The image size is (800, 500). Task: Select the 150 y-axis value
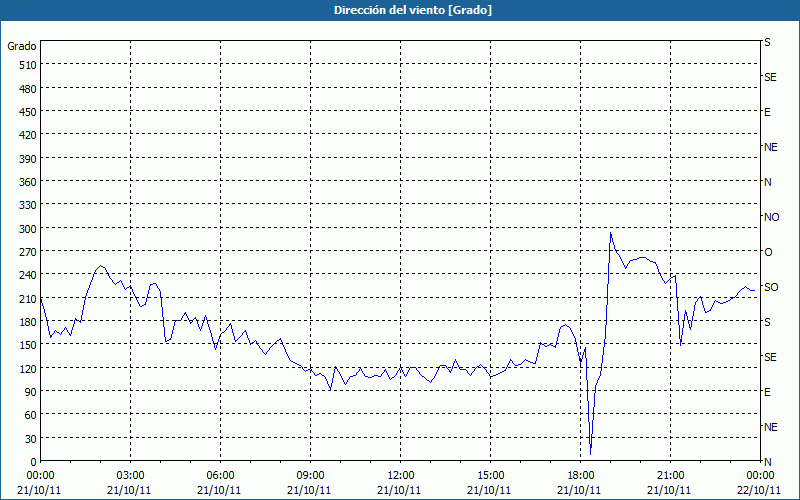[x=28, y=345]
